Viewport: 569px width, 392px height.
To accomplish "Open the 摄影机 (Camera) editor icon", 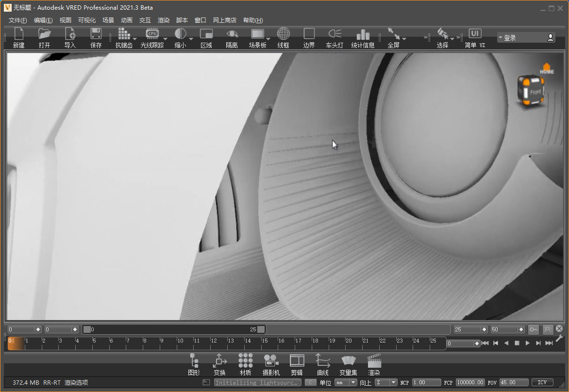I will pos(271,361).
